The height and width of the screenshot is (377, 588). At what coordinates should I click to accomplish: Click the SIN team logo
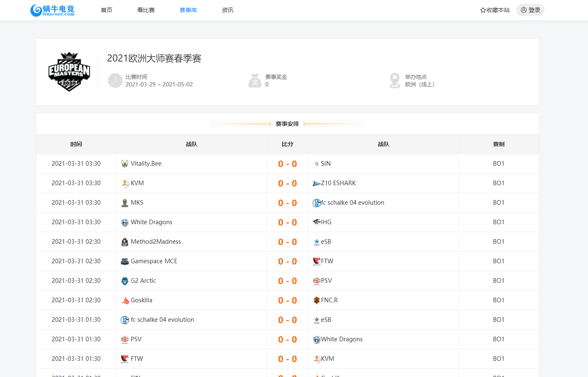point(317,164)
